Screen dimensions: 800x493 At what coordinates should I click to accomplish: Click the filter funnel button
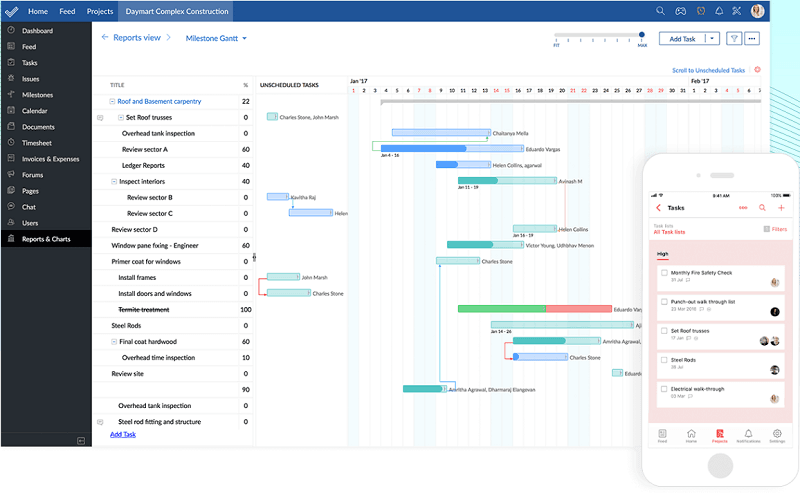coord(734,38)
